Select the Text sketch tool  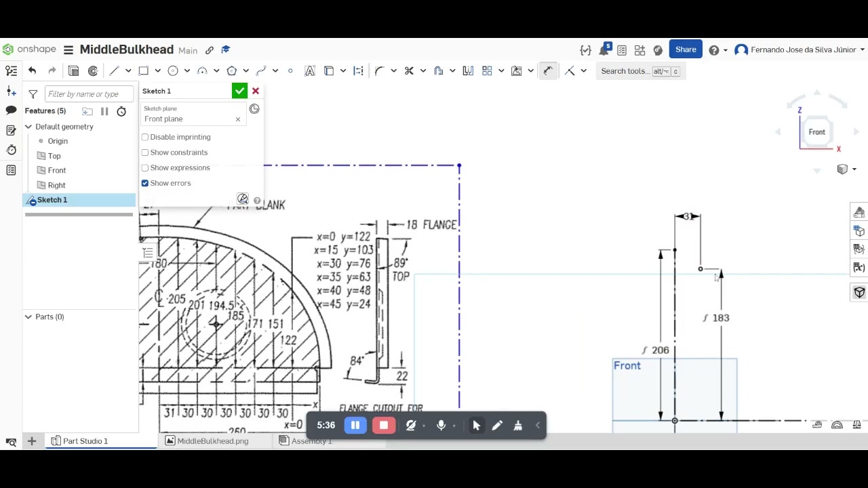(x=310, y=70)
